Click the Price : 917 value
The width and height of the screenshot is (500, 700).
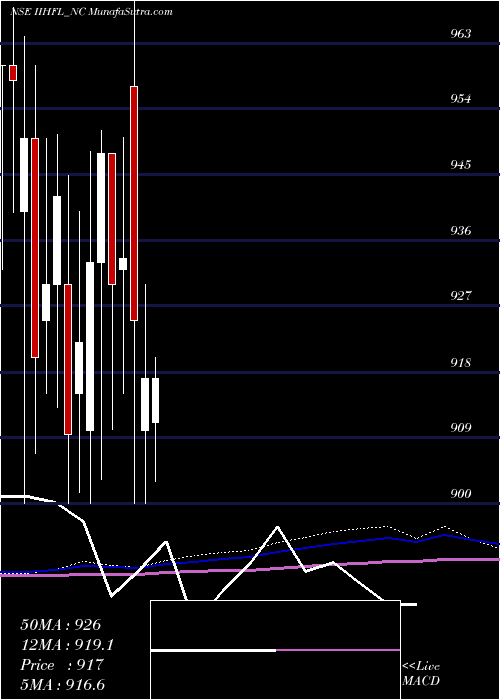[62, 665]
